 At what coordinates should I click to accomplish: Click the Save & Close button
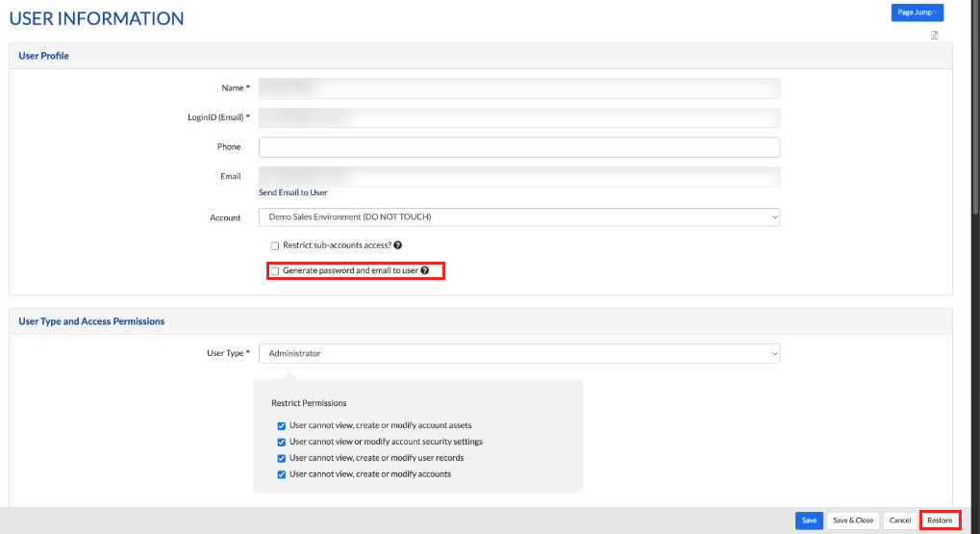click(x=852, y=521)
